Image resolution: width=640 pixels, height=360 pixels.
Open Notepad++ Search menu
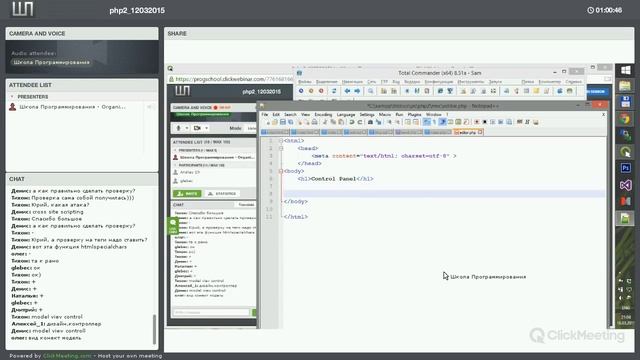290,115
